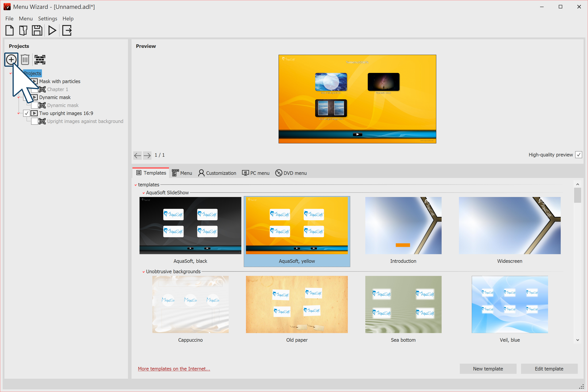Collapse the Unobtrusive backgrounds group
This screenshot has height=392, width=588.
point(144,272)
